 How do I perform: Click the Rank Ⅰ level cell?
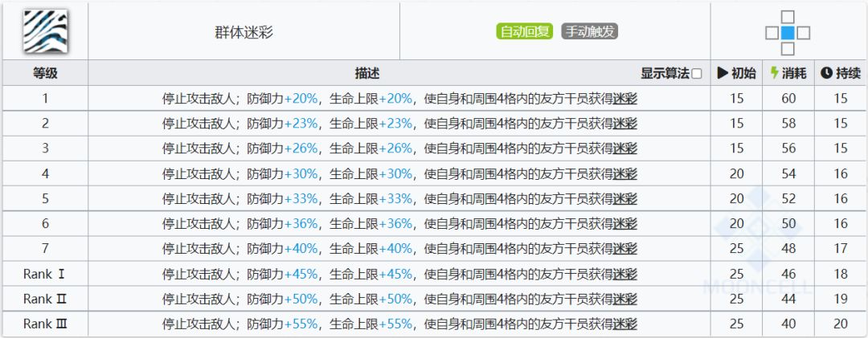[45, 275]
